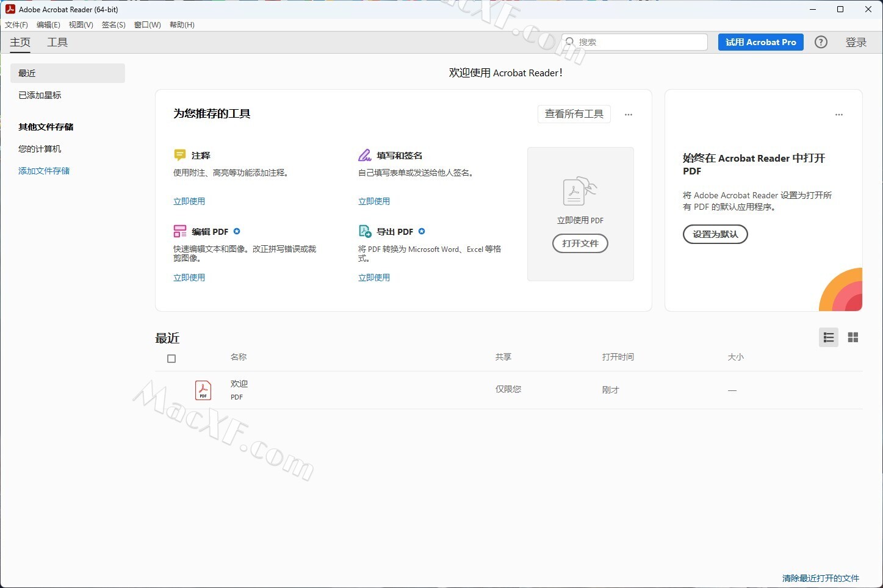
Task: Open the 窗口(W) menu
Action: [x=148, y=25]
